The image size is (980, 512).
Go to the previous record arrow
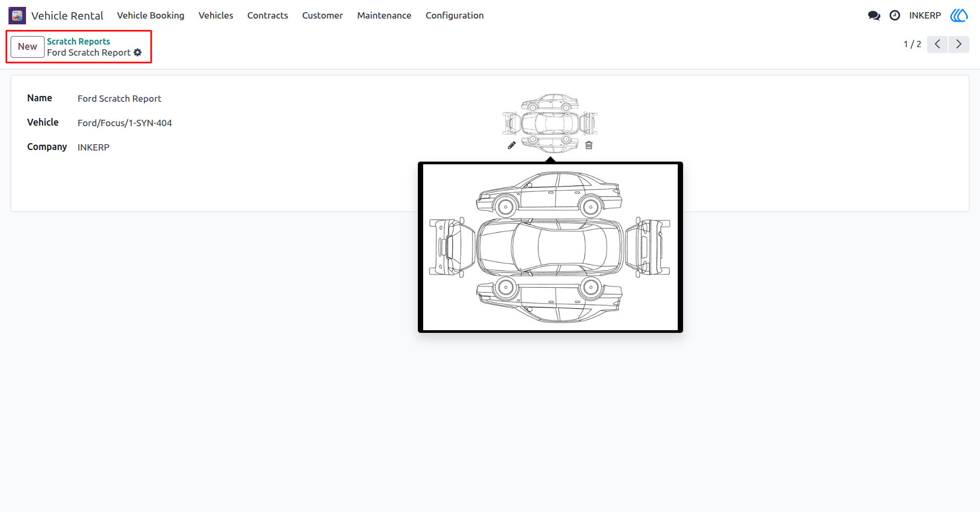click(938, 44)
